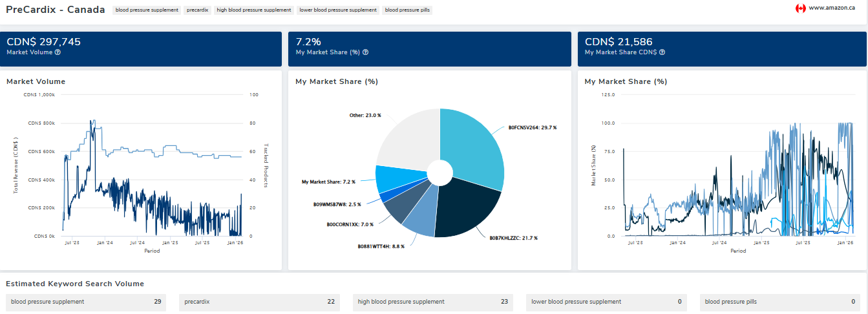Click the 'Other: 23.0 %' pie label
868x314 pixels.
pos(365,115)
